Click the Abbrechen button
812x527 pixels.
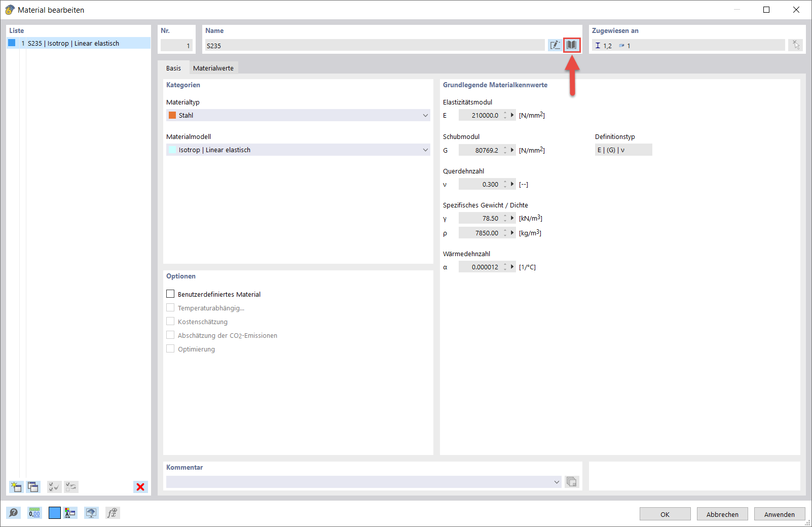click(x=722, y=514)
